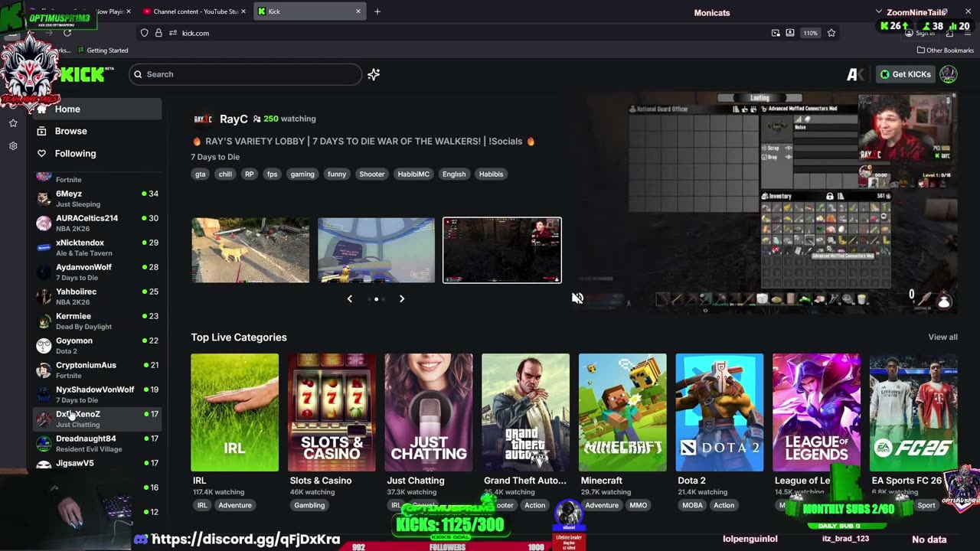Open the 7 Days to Die category link
The image size is (980, 551).
(215, 157)
